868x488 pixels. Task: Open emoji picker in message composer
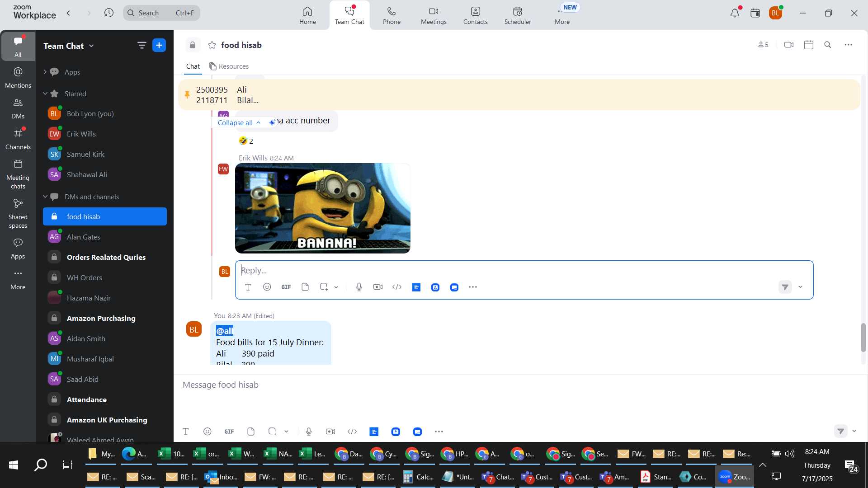point(208,432)
